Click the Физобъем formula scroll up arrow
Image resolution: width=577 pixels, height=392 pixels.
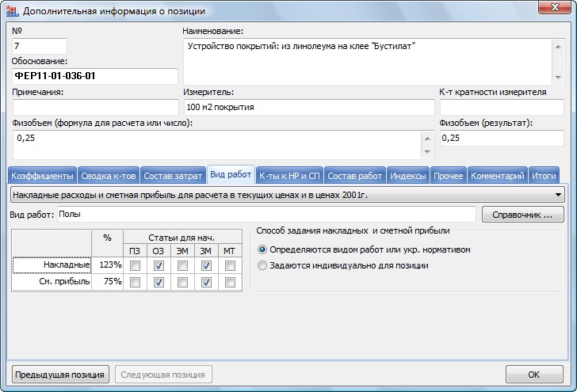427,139
